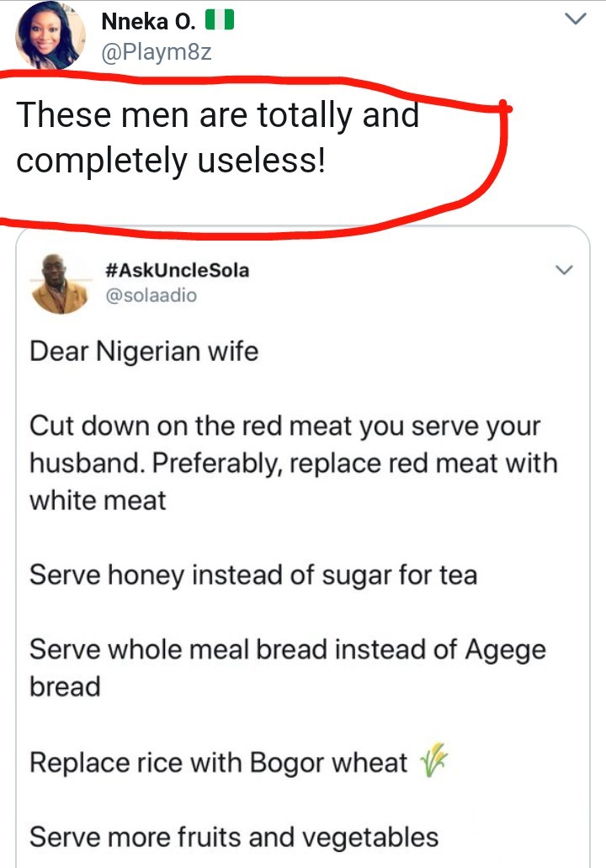
Task: Click the #AskUncleSola display name
Action: [178, 270]
